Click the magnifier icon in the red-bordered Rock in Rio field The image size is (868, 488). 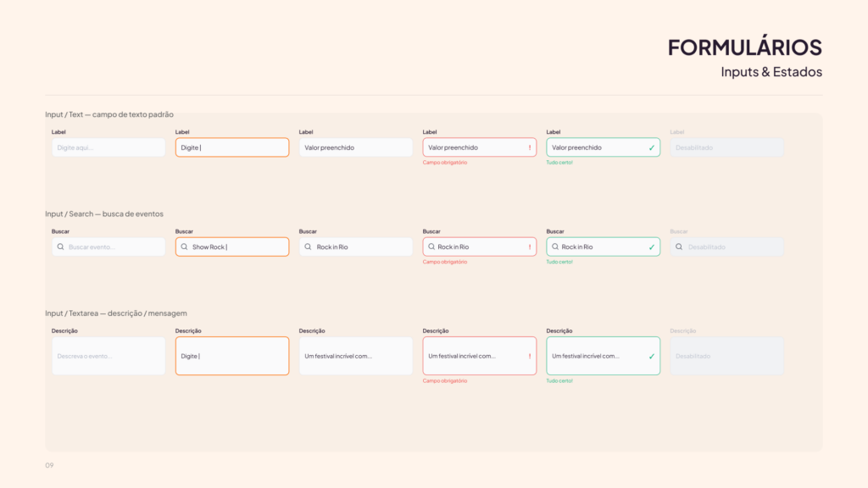click(x=431, y=247)
